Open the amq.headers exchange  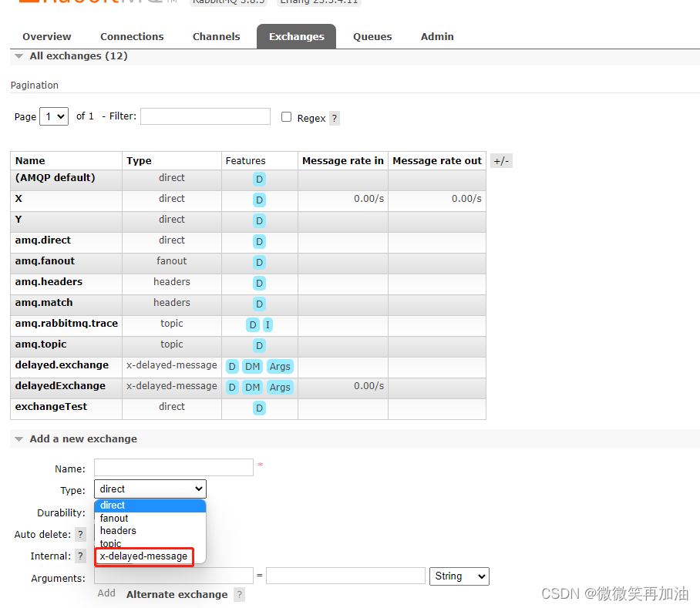click(x=49, y=282)
